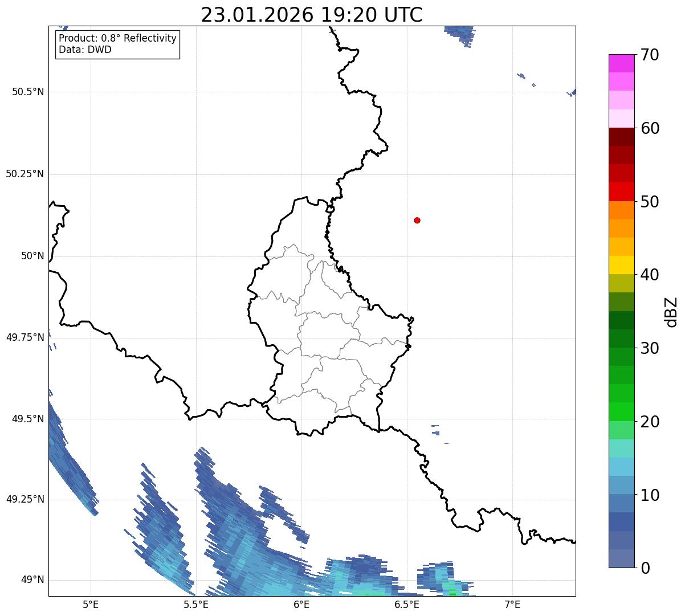Pick the magenta swatch atop the colorbar

622,63
